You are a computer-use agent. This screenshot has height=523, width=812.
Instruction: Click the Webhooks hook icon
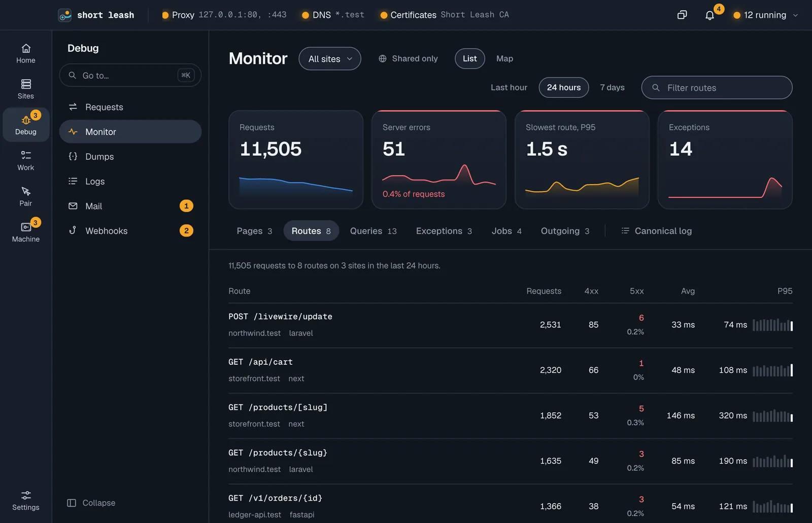(73, 230)
